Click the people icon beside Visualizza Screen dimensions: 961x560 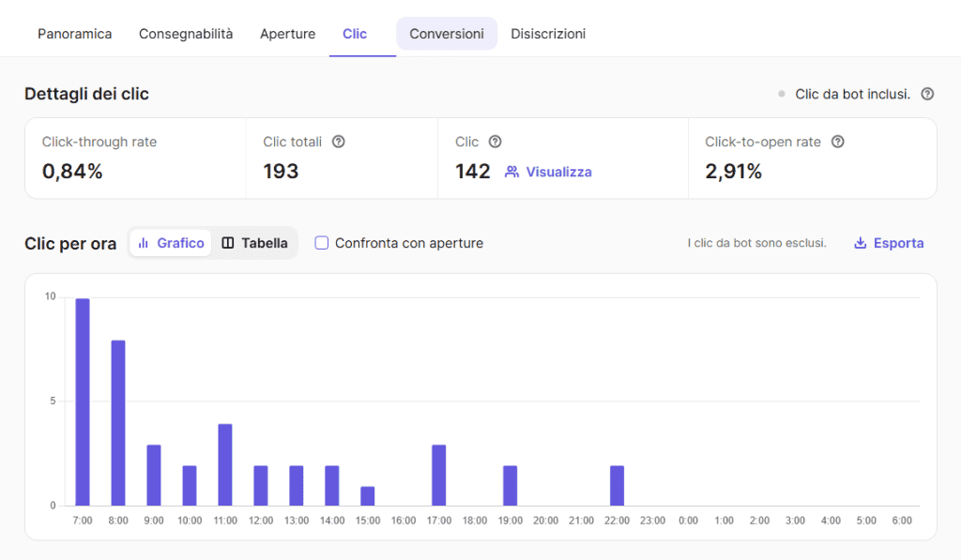511,172
